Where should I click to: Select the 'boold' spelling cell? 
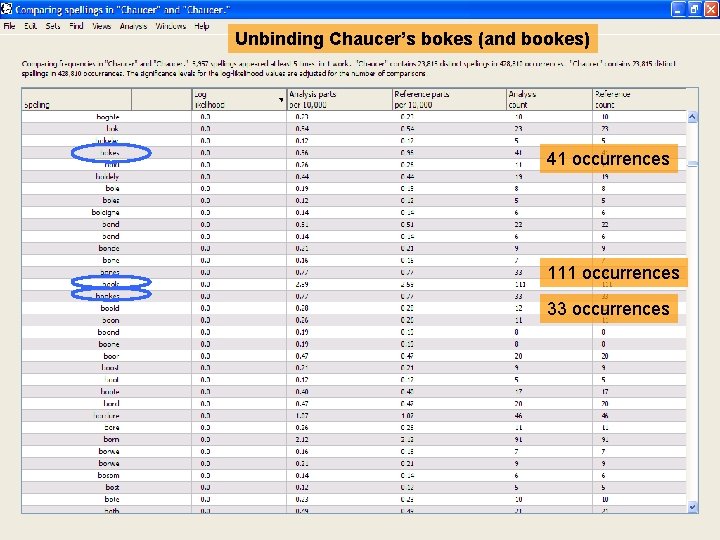point(110,308)
